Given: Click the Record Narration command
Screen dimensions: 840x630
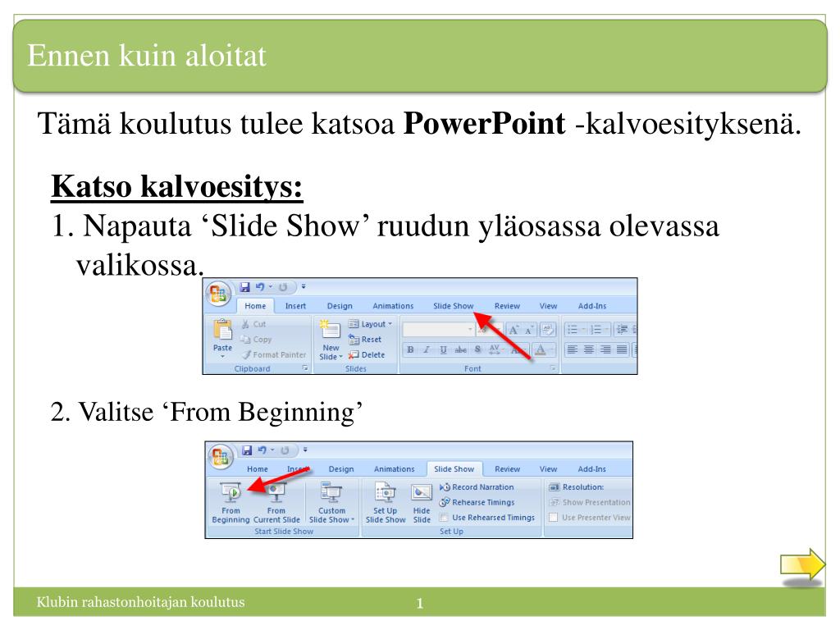Looking at the screenshot, I should pos(477,487).
